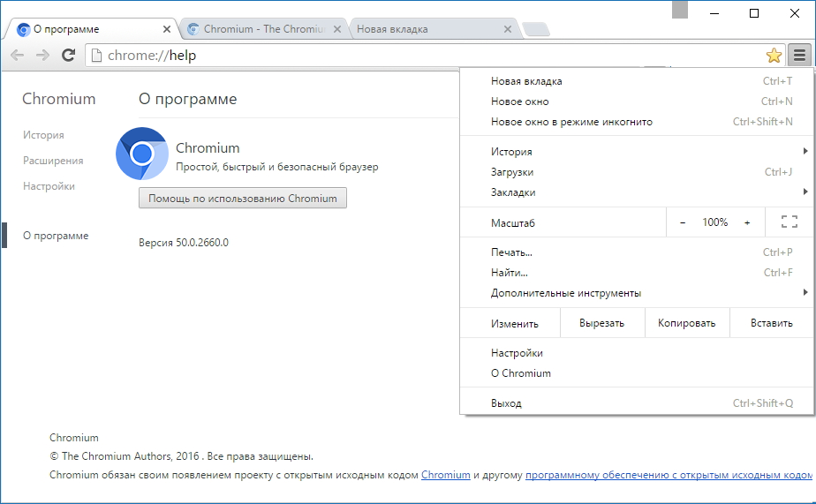Open Настройки in the left sidebar
Viewport: 816px width, 504px height.
pyautogui.click(x=49, y=186)
